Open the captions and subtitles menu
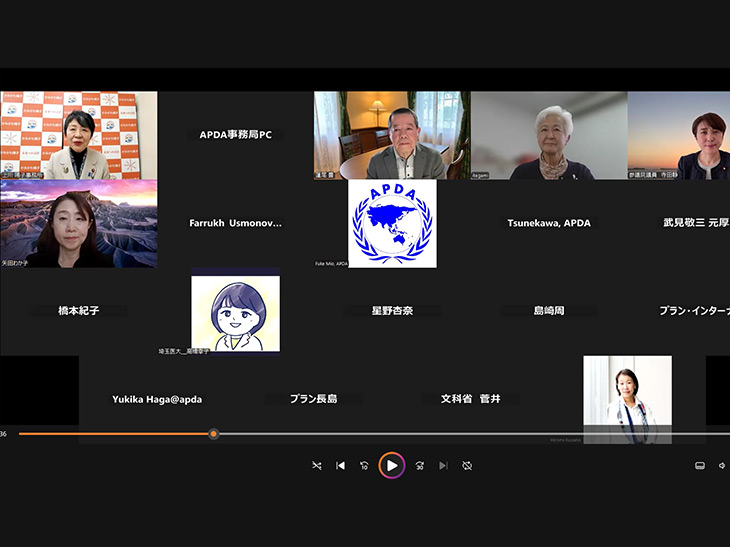The width and height of the screenshot is (730, 547). (x=700, y=466)
